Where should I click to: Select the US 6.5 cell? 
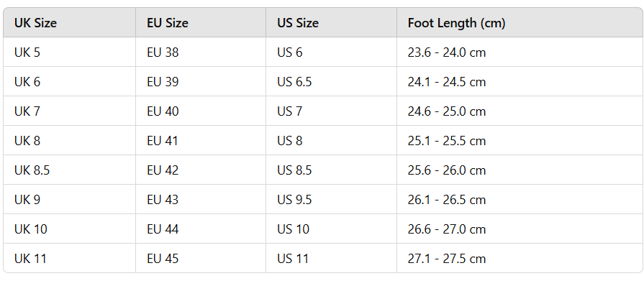(x=331, y=82)
